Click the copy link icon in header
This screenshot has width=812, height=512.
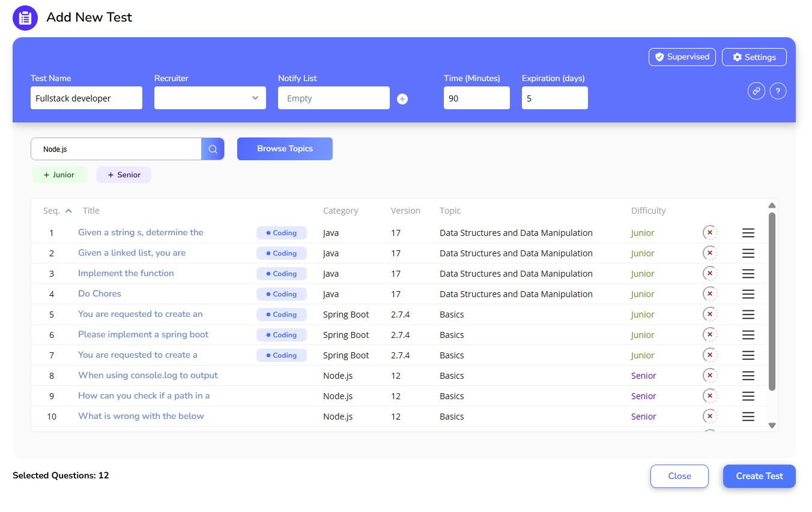[756, 91]
